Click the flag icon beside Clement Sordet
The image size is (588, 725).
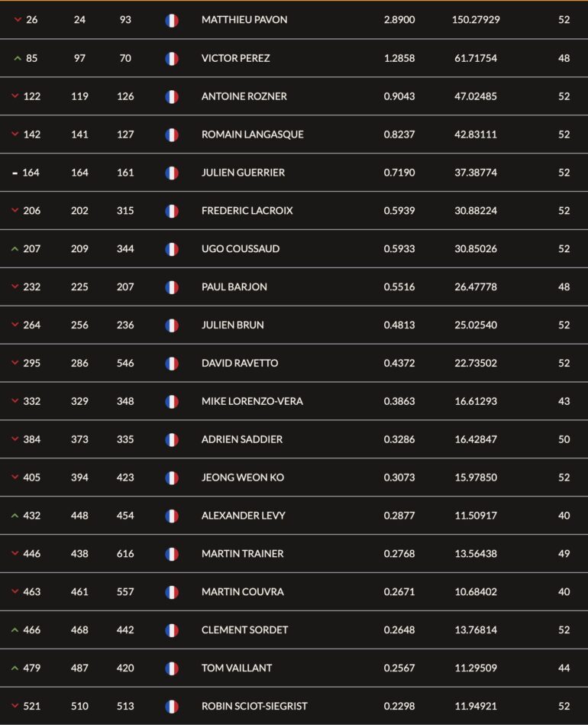tap(172, 630)
